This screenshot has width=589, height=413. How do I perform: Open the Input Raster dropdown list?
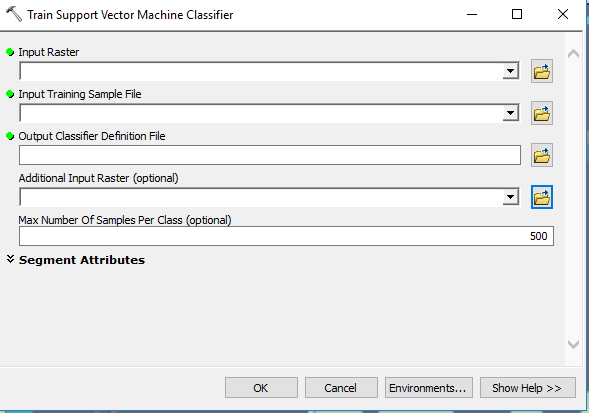coord(510,71)
